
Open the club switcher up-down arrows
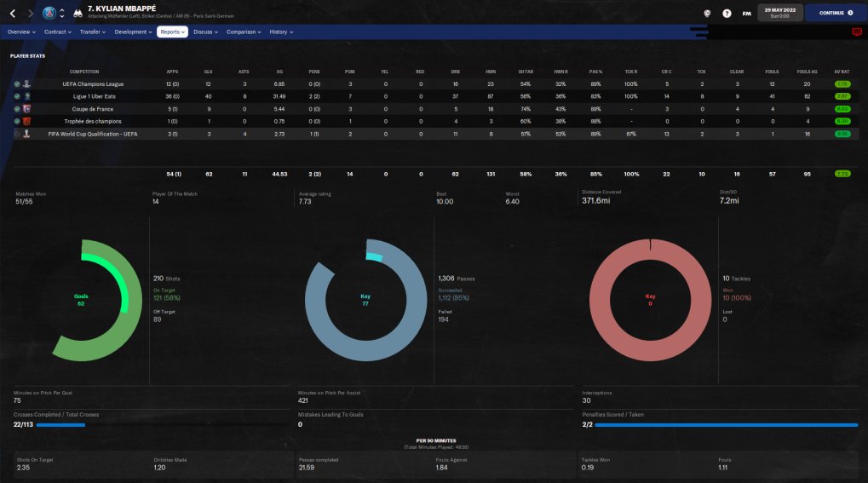pyautogui.click(x=62, y=13)
